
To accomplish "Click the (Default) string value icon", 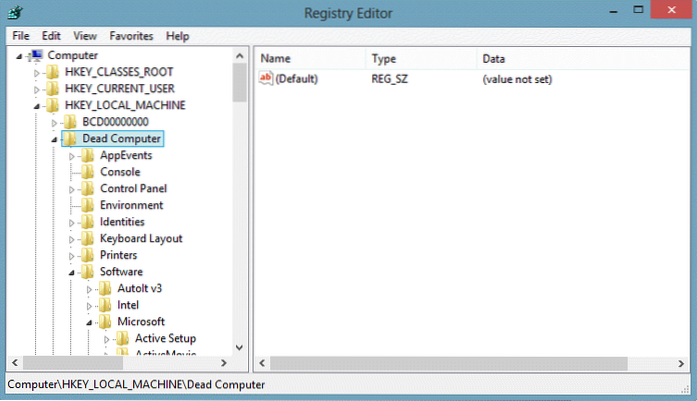I will click(266, 78).
